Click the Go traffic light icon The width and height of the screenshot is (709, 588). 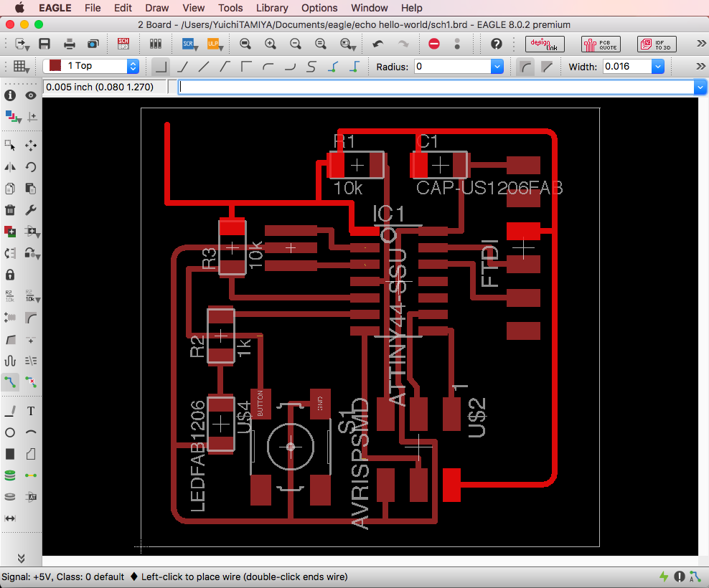pyautogui.click(x=457, y=44)
